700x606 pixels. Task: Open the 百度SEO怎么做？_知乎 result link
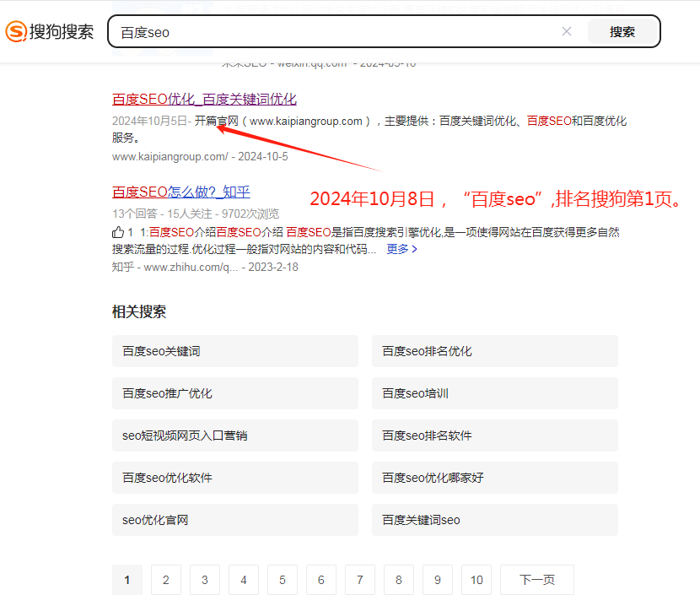pyautogui.click(x=180, y=193)
